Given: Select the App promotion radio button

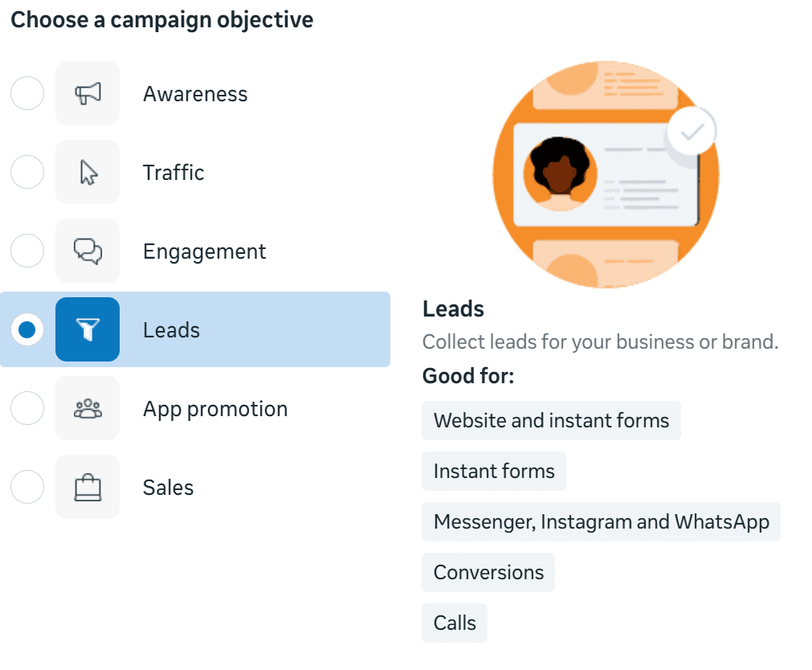Looking at the screenshot, I should pos(27,409).
